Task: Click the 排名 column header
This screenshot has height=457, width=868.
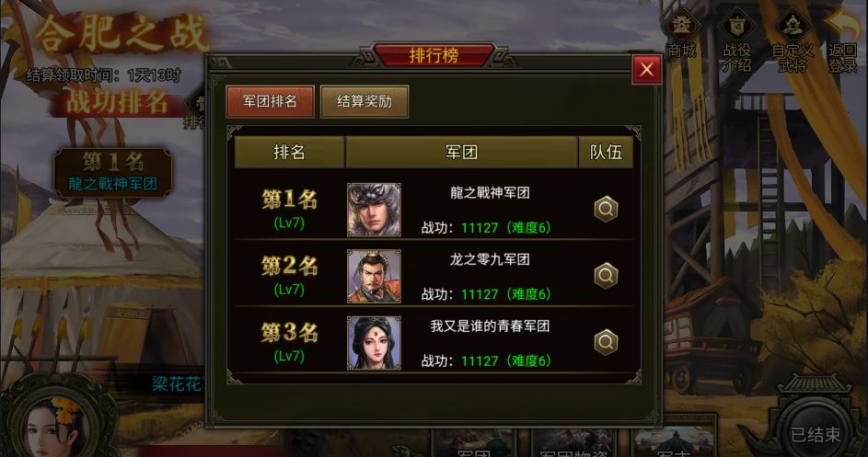Action: tap(290, 152)
